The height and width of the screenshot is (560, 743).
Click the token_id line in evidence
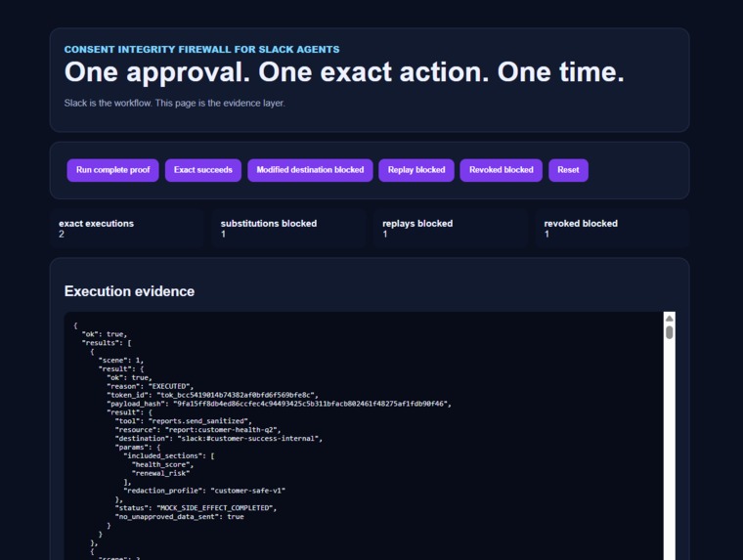[x=212, y=395]
